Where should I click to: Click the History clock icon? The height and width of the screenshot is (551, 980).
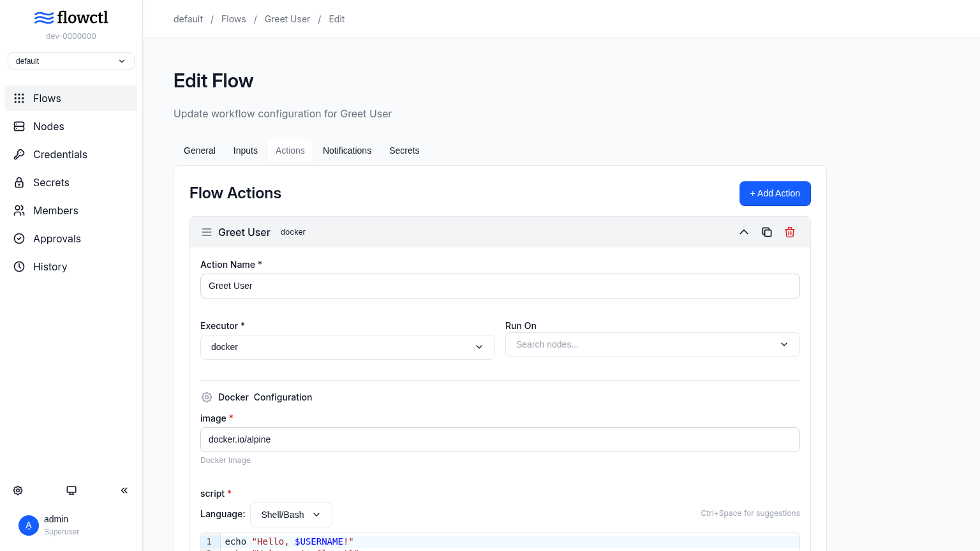[x=19, y=267]
